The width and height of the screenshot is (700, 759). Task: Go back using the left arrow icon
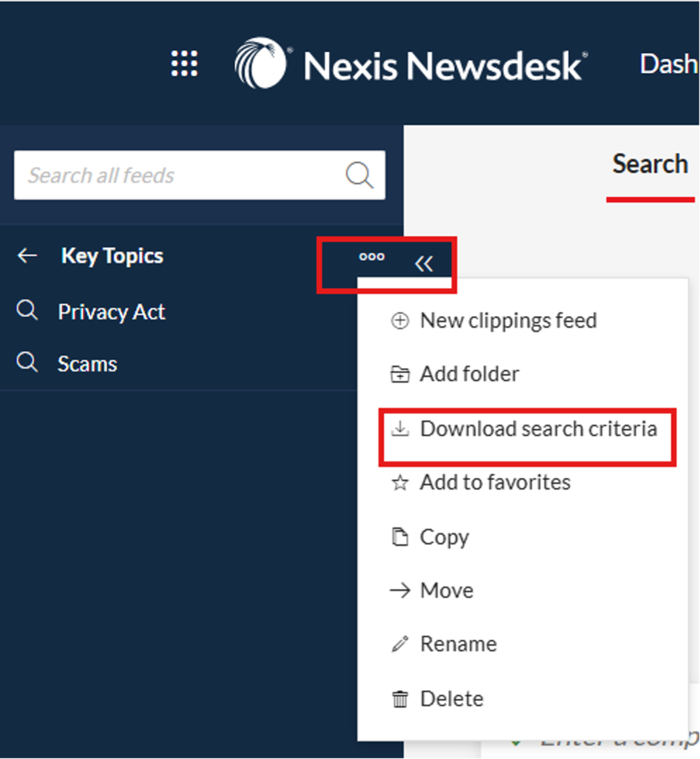27,256
